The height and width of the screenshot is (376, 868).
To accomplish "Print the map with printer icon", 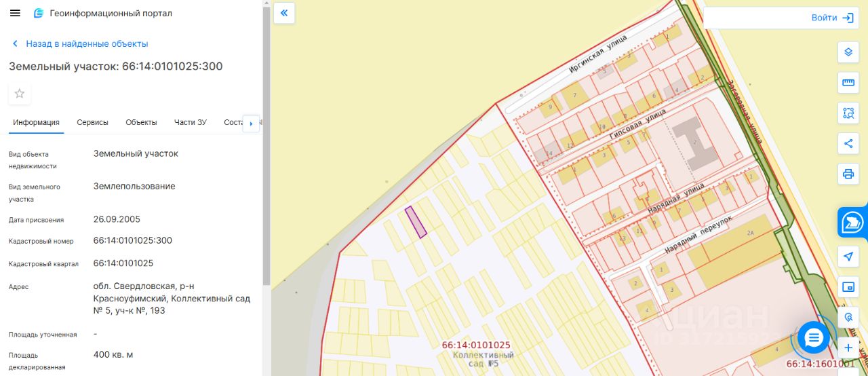I will [x=848, y=173].
